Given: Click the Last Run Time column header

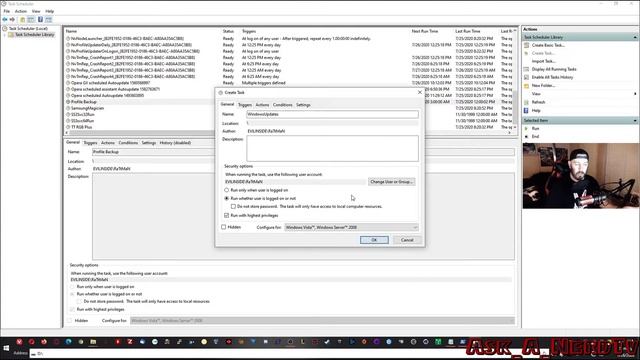Looking at the screenshot, I should (468, 31).
